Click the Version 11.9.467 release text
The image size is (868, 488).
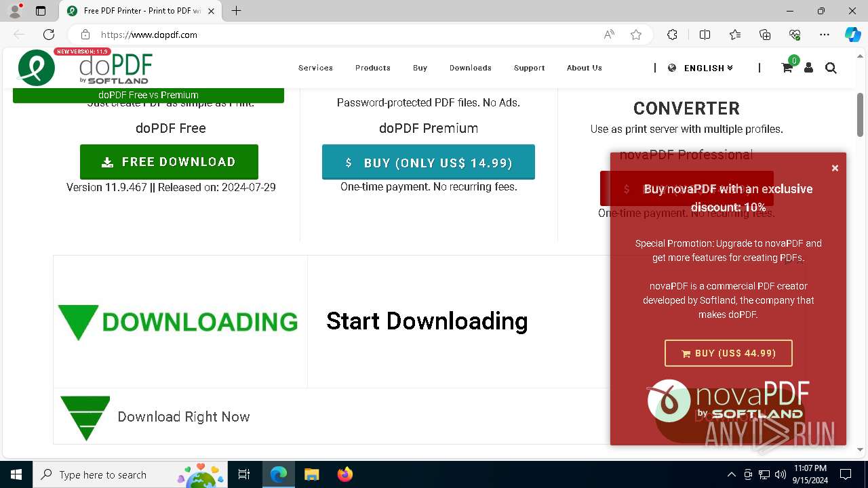171,187
